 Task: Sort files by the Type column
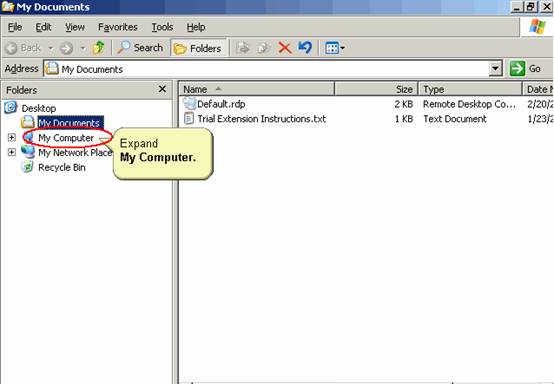pyautogui.click(x=470, y=89)
